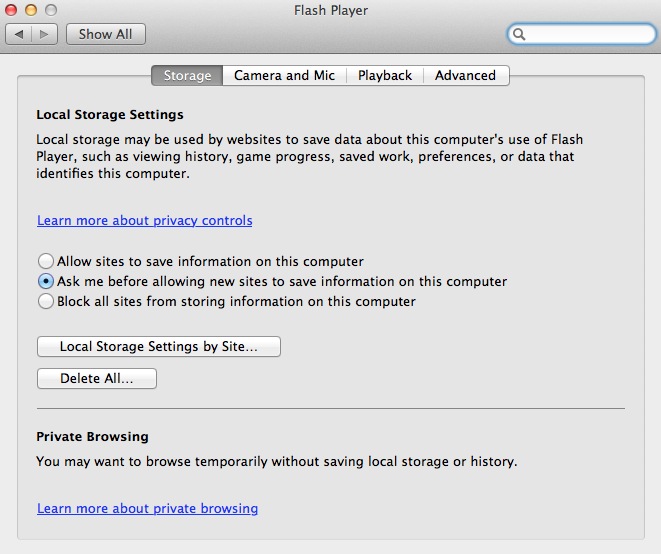The image size is (661, 554).
Task: Click the magnifying glass search icon
Action: 519,34
